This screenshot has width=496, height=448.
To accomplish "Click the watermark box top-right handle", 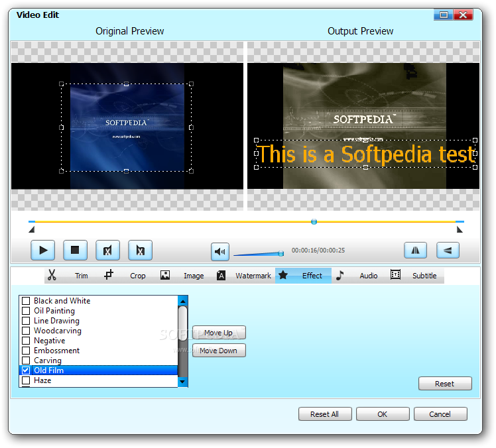I will 475,140.
